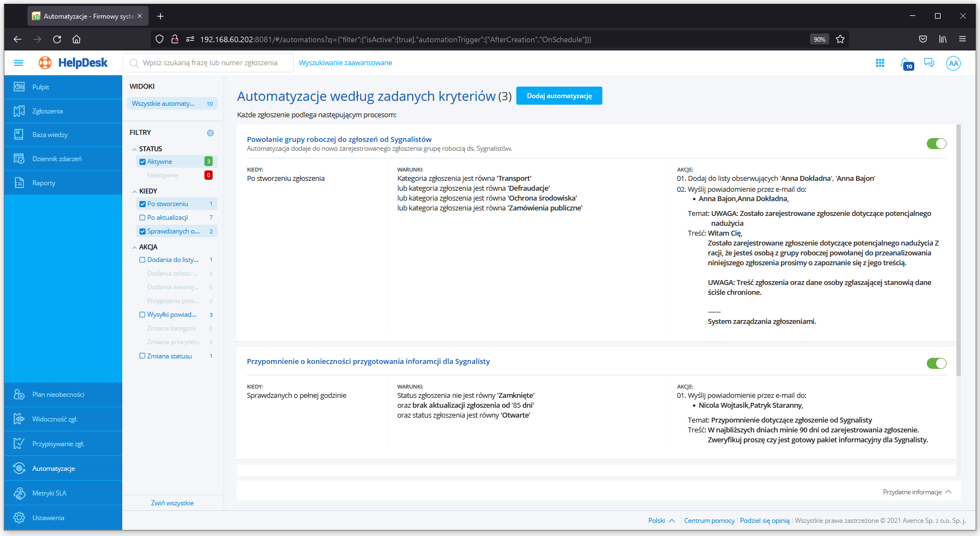Go to browser home page

[x=77, y=39]
